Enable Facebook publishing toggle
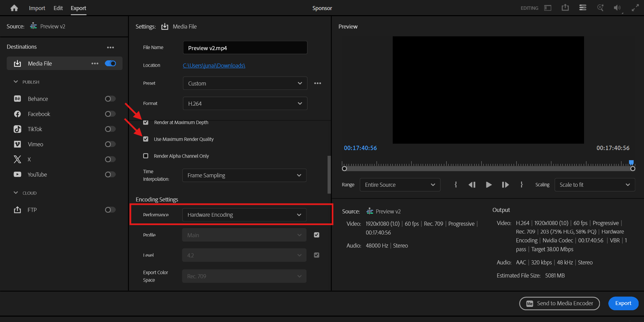Screen dimensions: 644x322 (110, 114)
